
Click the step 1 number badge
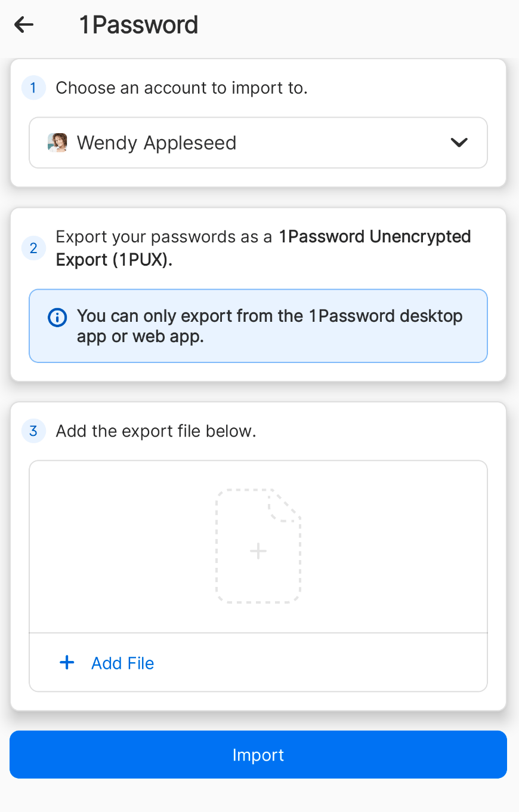pyautogui.click(x=33, y=88)
